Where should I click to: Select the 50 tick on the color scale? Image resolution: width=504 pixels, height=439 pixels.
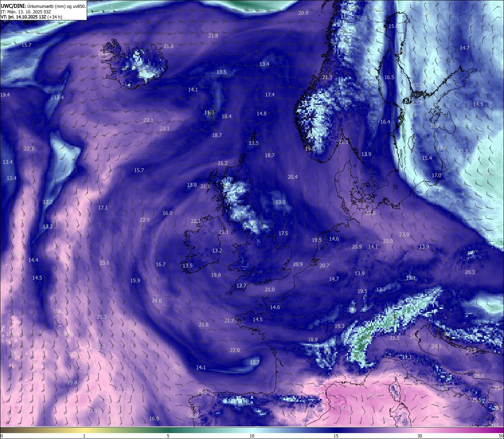(501, 436)
